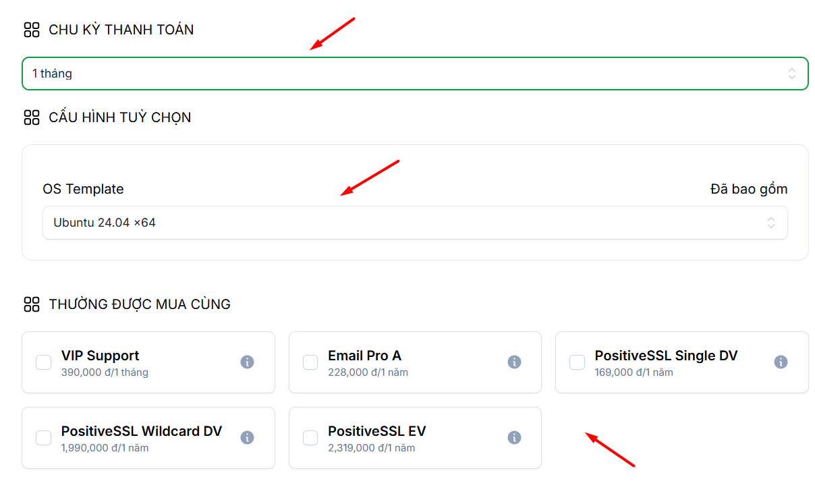
Task: Click the PositiveSSL EV product name
Action: click(x=376, y=431)
